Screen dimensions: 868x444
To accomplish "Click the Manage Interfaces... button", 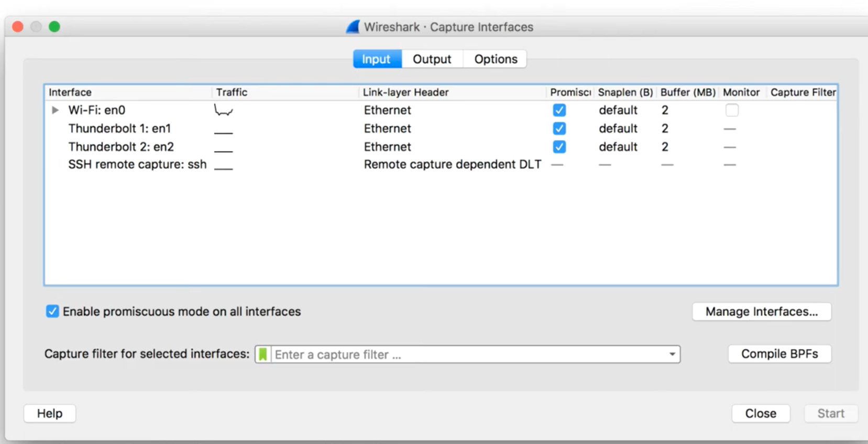I will point(762,312).
